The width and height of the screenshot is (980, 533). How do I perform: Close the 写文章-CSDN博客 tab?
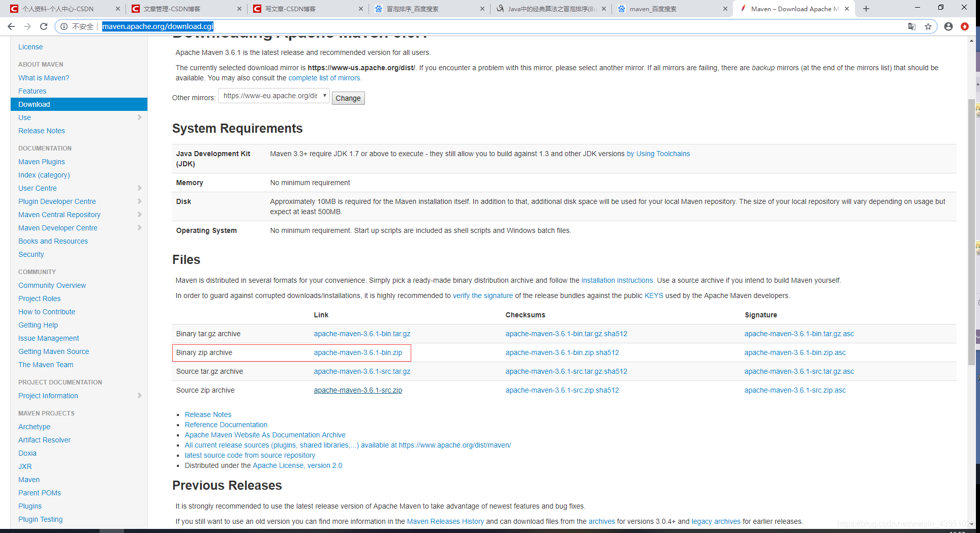pos(361,9)
